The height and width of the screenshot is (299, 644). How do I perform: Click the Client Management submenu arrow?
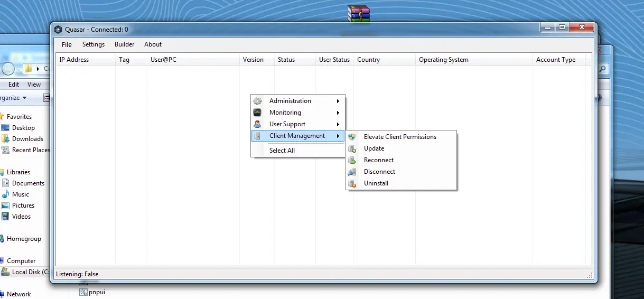[x=338, y=136]
